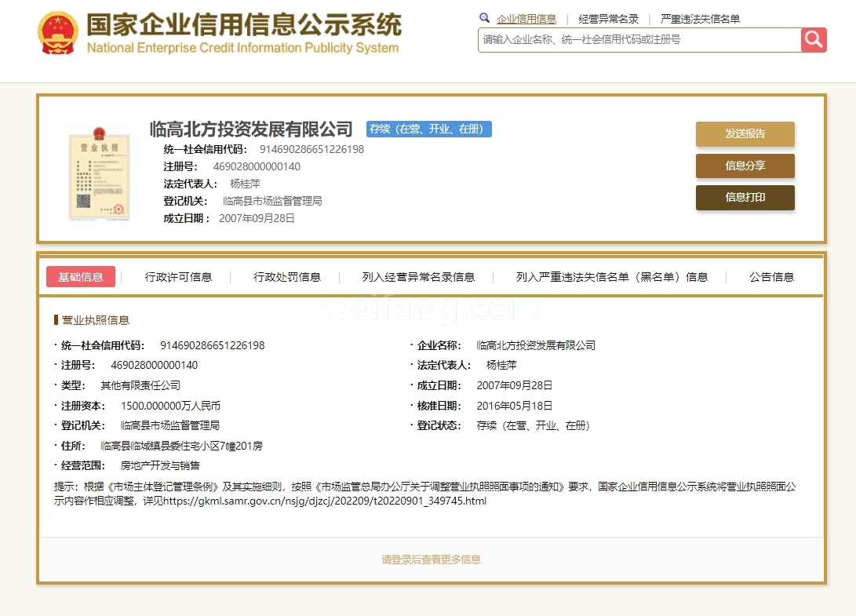The image size is (856, 616).
Task: Click the 发送报告 button
Action: pos(744,134)
